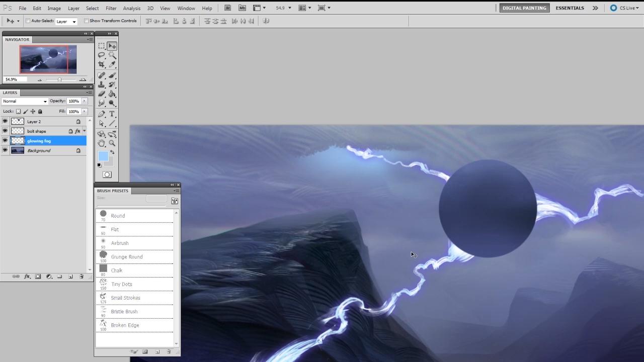
Task: Select the Type tool
Action: (x=112, y=114)
